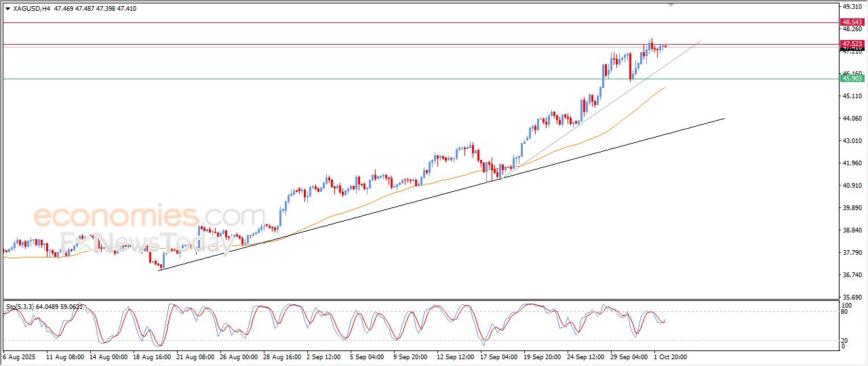The image size is (868, 366).
Task: Click the 44.060 price scale value
Action: (x=851, y=119)
